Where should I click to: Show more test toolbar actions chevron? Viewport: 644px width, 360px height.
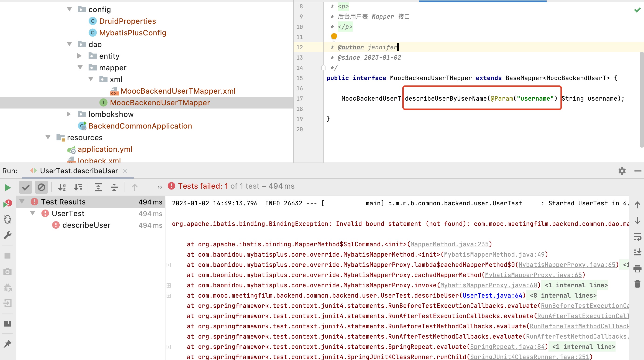click(160, 187)
